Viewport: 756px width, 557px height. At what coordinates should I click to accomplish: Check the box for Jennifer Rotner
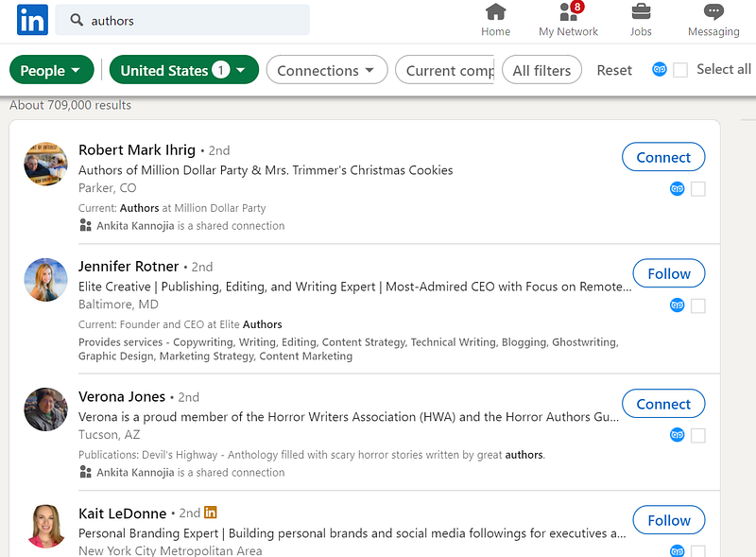698,305
